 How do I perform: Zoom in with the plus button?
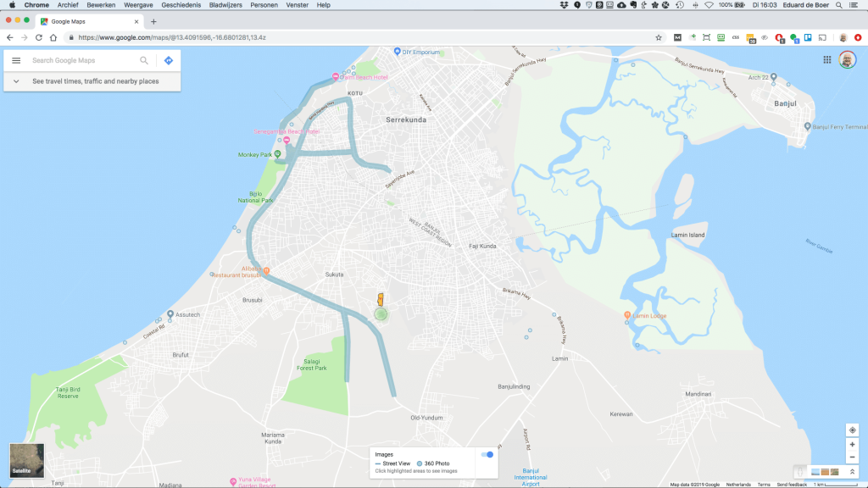click(x=852, y=445)
